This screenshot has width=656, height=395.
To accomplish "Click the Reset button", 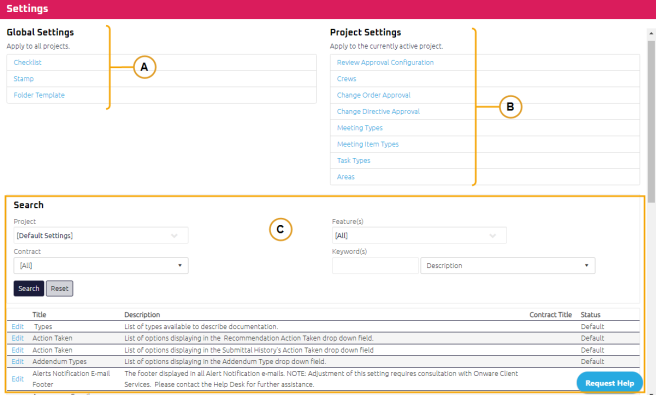I will 59,288.
